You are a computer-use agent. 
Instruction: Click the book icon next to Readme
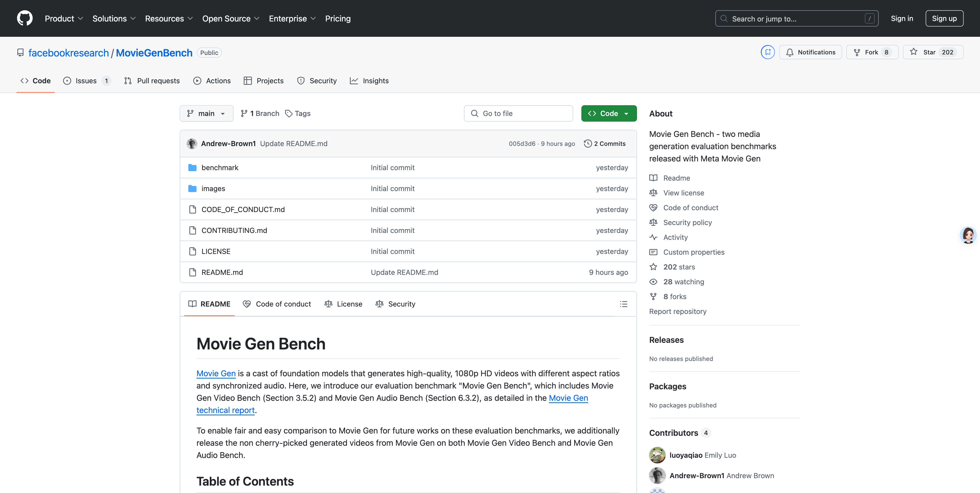(x=653, y=178)
